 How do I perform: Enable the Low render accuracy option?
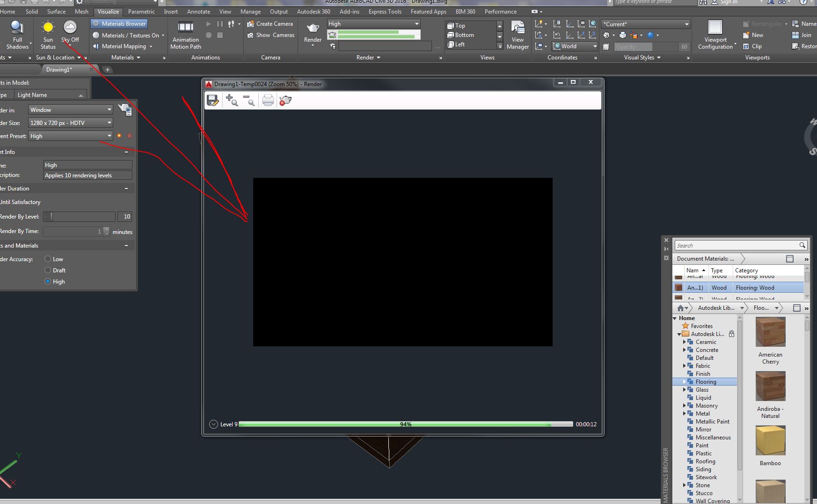[x=48, y=259]
